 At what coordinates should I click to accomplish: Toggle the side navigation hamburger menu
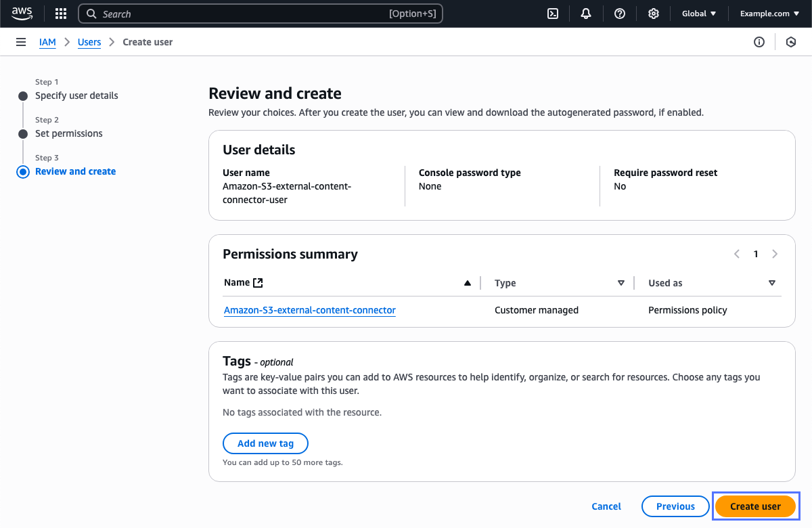[21, 42]
